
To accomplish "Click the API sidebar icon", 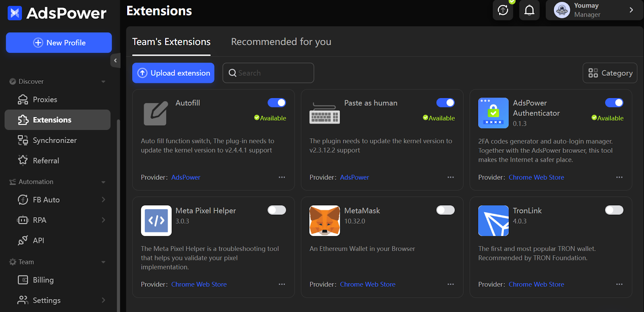I will coord(23,240).
